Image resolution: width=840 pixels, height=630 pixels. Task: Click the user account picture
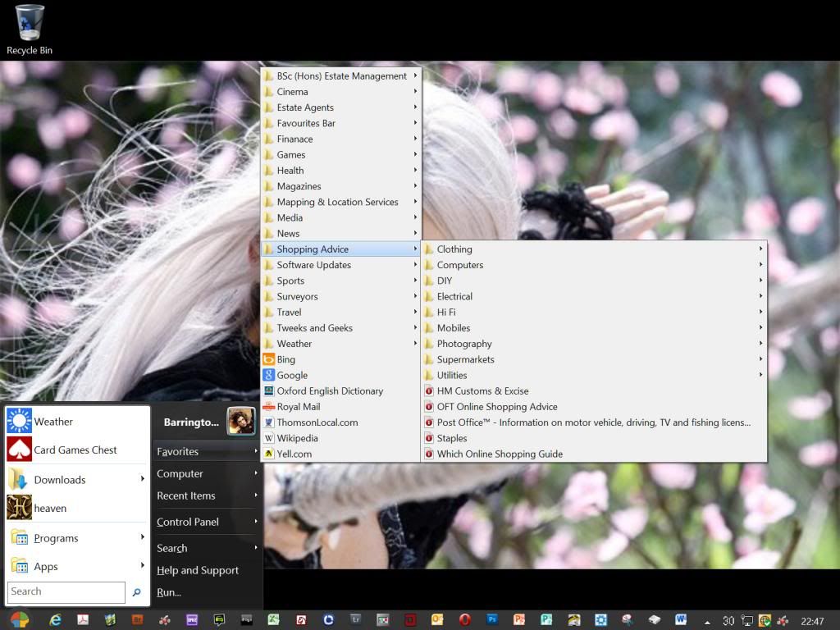(241, 421)
